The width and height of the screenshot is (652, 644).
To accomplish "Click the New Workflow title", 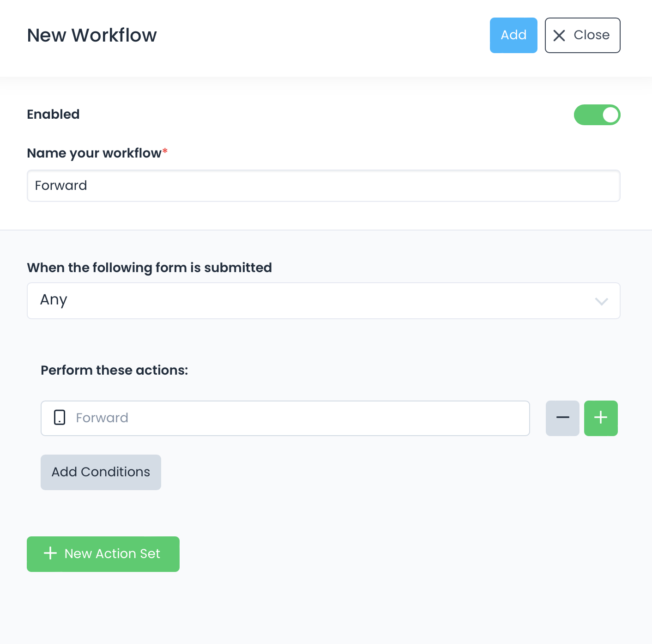I will tap(91, 35).
